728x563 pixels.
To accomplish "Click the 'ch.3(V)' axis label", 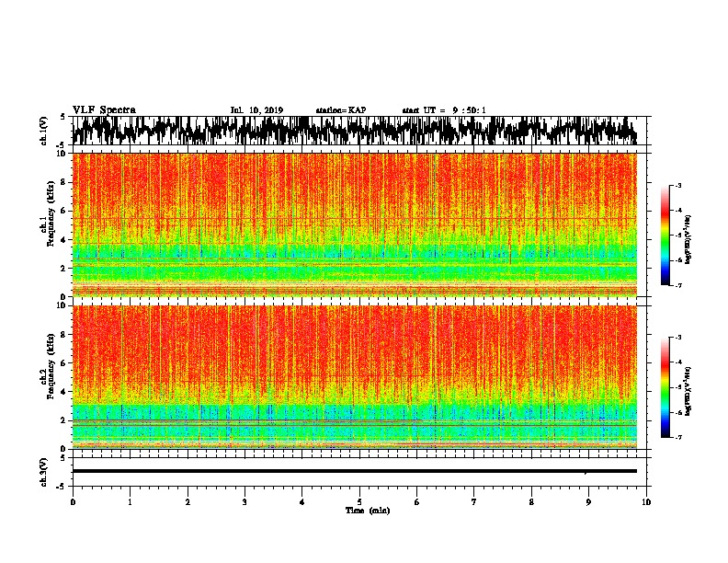I will click(x=44, y=472).
